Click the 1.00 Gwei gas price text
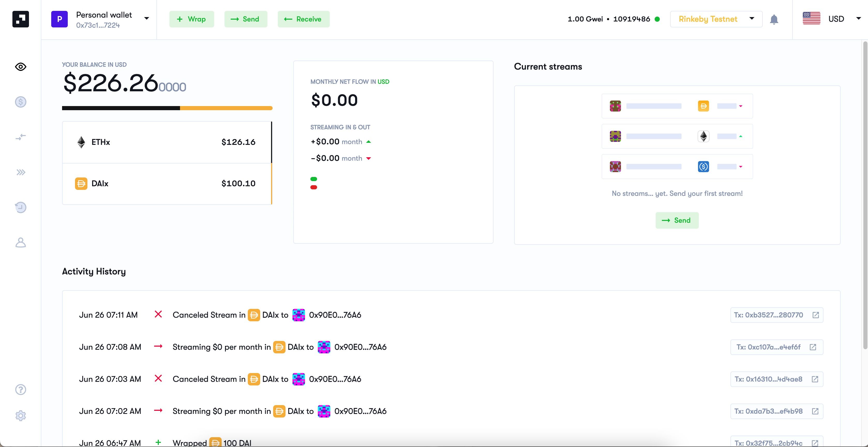 (x=585, y=19)
